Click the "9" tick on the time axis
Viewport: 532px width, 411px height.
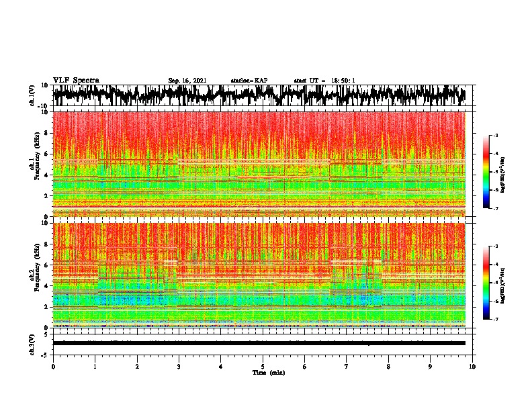tap(430, 367)
